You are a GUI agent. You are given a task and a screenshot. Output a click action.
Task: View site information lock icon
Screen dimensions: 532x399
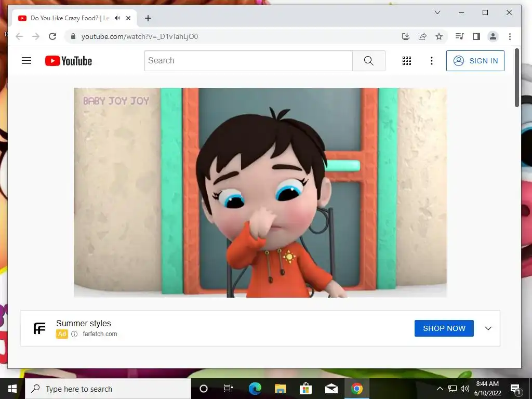click(x=73, y=36)
